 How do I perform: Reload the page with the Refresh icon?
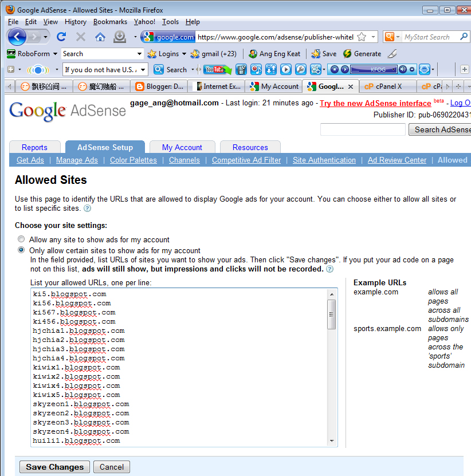pyautogui.click(x=61, y=37)
